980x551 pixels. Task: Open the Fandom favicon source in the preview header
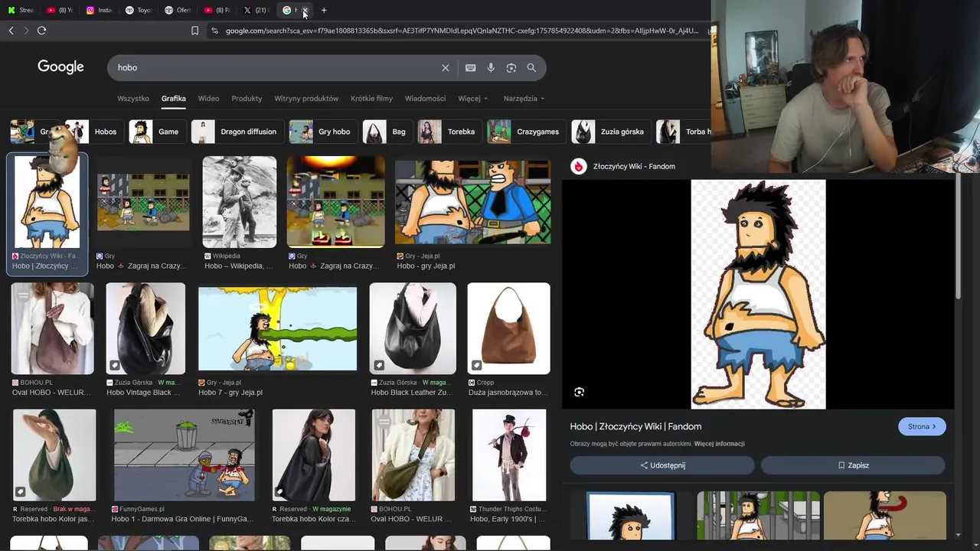click(578, 166)
